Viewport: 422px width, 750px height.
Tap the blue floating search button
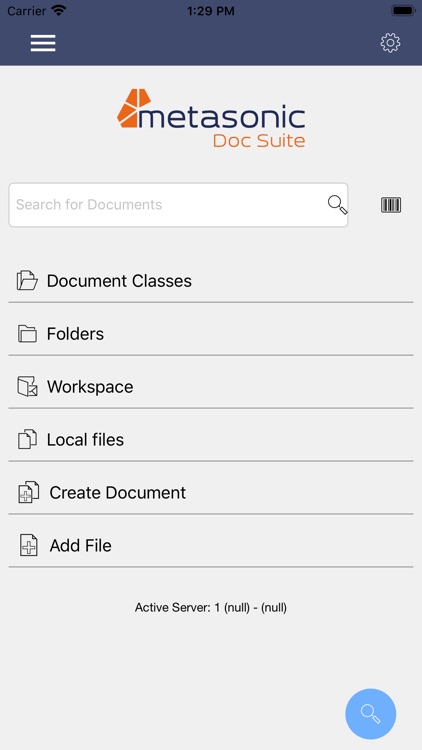[371, 714]
